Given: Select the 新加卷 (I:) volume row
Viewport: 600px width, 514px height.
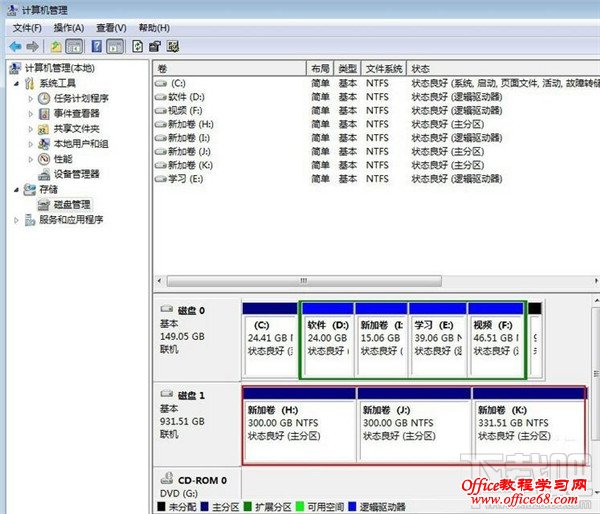Looking at the screenshot, I should click(x=377, y=138).
